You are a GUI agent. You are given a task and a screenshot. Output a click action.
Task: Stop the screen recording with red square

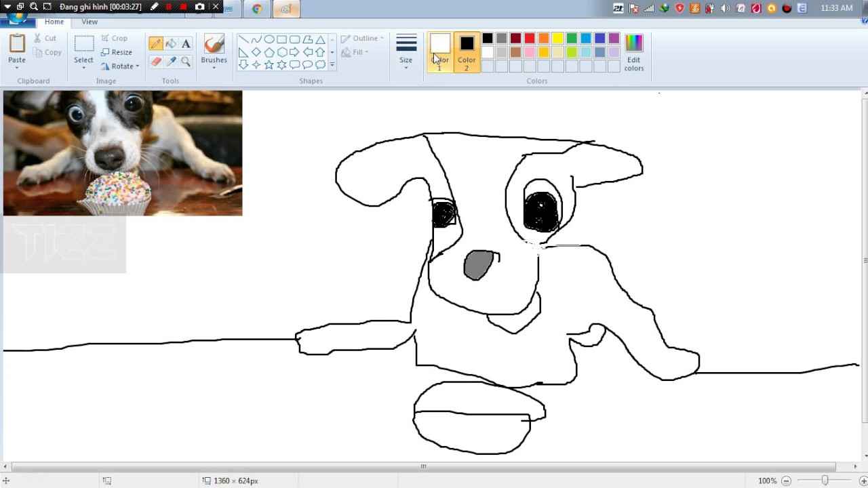(x=183, y=7)
